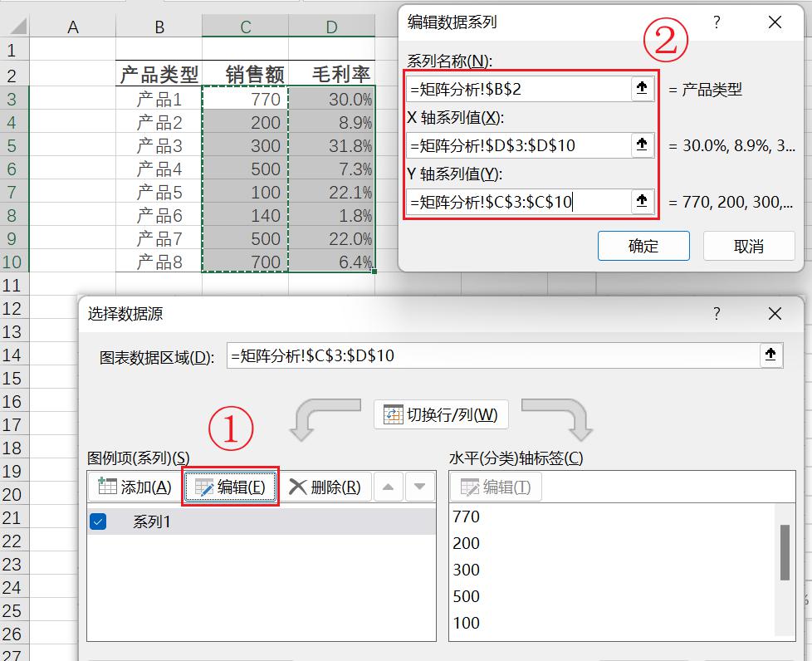
Task: Click 编辑(E) to edit the selected series
Action: pyautogui.click(x=230, y=487)
